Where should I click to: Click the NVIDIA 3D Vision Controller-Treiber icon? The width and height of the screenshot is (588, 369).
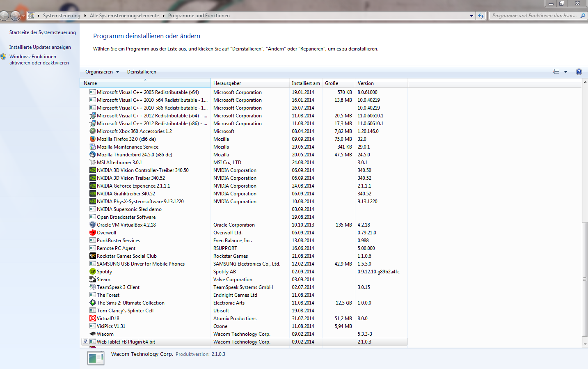[x=93, y=170]
